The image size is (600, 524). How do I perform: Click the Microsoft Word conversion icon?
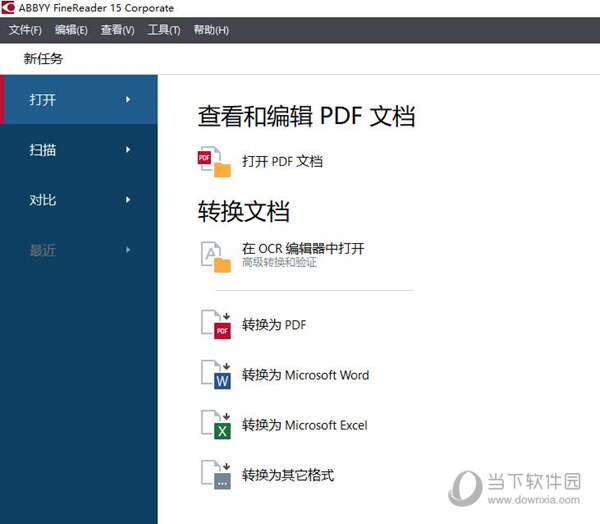[215, 375]
